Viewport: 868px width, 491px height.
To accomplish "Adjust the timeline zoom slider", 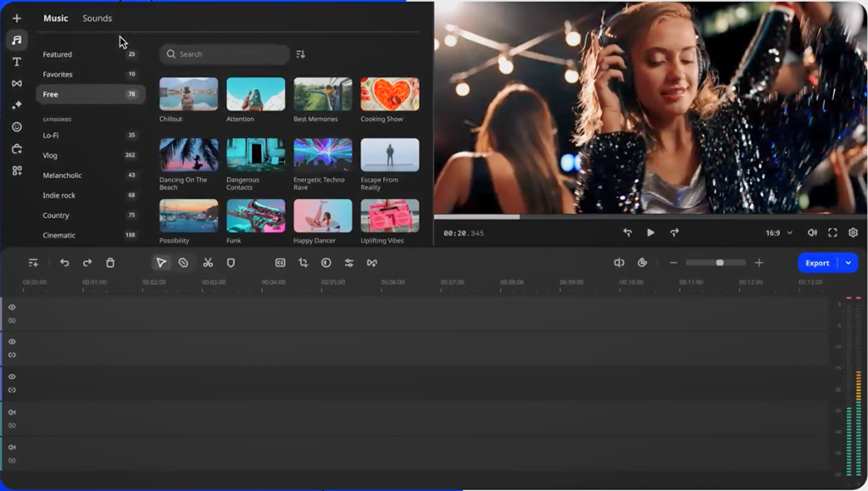I will click(x=718, y=263).
